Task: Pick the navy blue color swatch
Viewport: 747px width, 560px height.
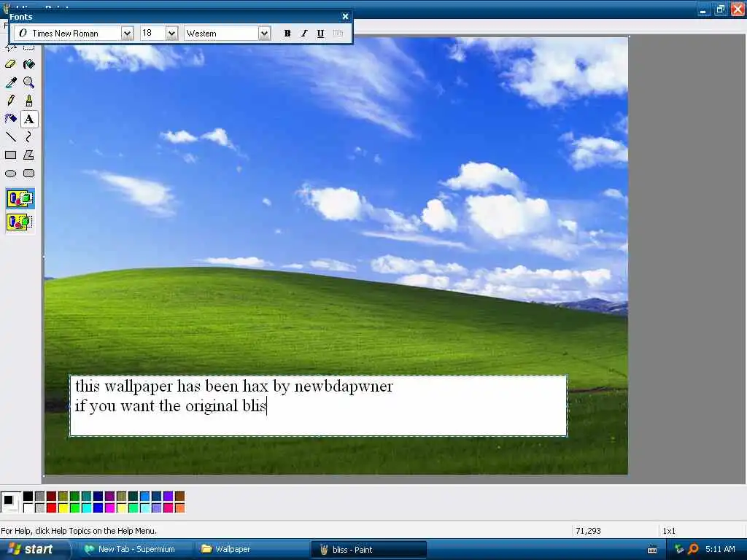Action: pos(98,497)
